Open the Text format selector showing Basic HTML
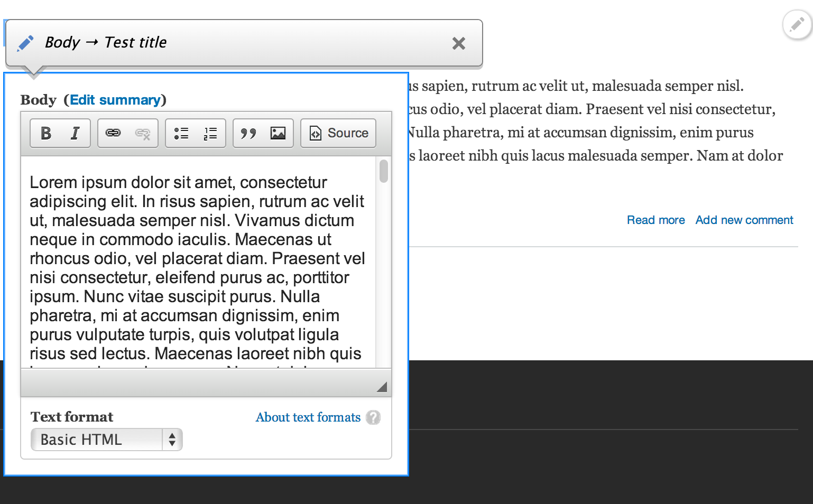 (106, 439)
